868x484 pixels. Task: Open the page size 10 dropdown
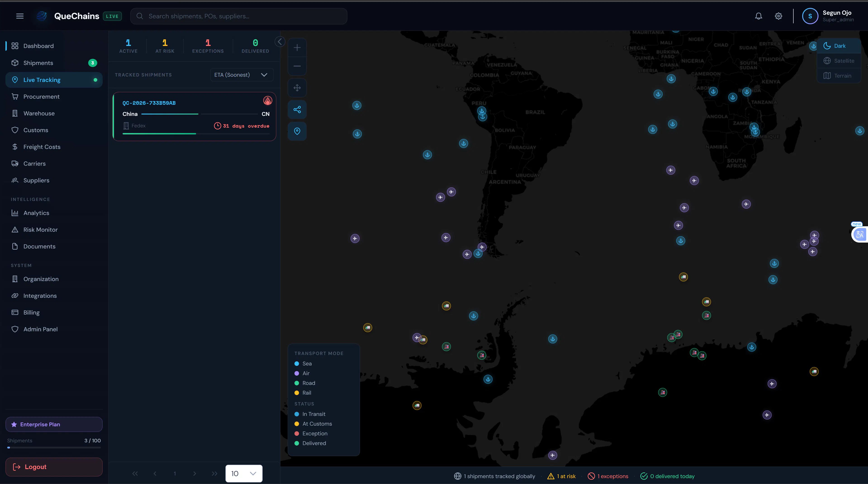[244, 474]
